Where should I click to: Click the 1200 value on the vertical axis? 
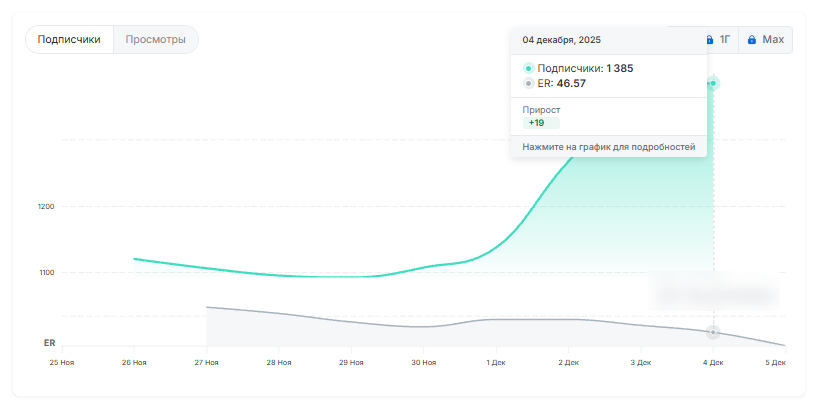[46, 207]
